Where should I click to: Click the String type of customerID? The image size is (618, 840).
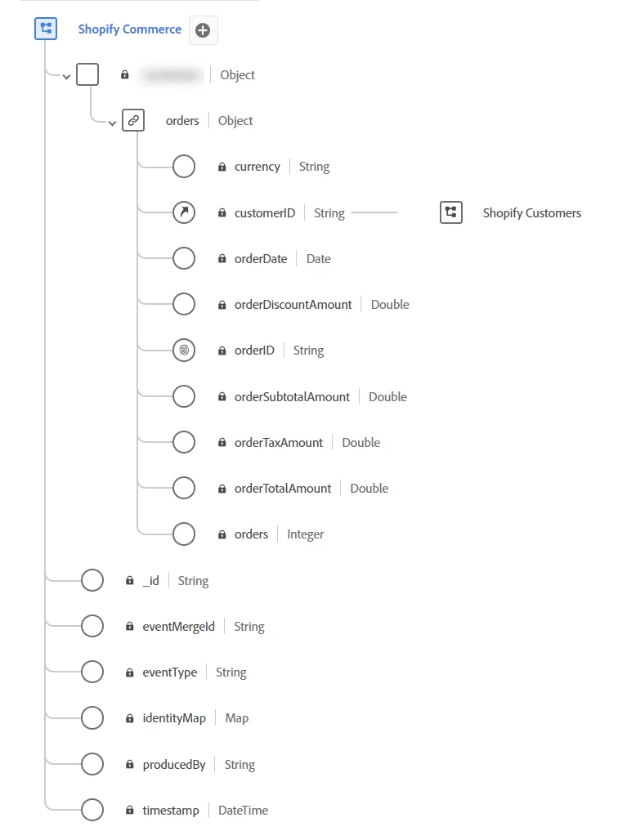pyautogui.click(x=329, y=212)
